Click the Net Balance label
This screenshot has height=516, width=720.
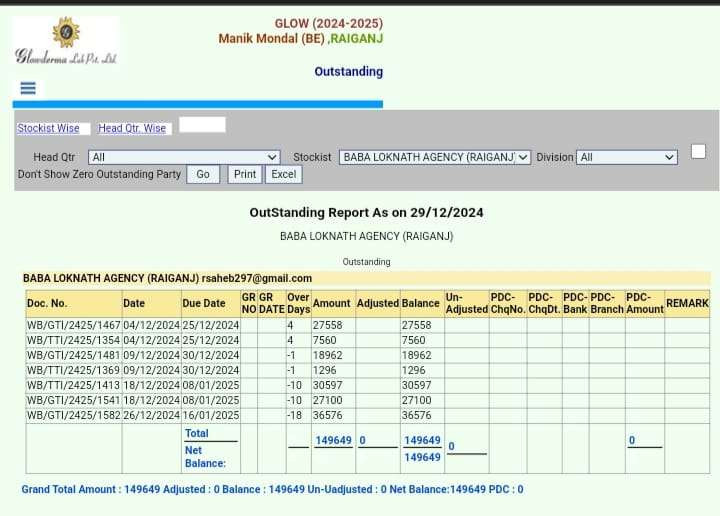(205, 457)
